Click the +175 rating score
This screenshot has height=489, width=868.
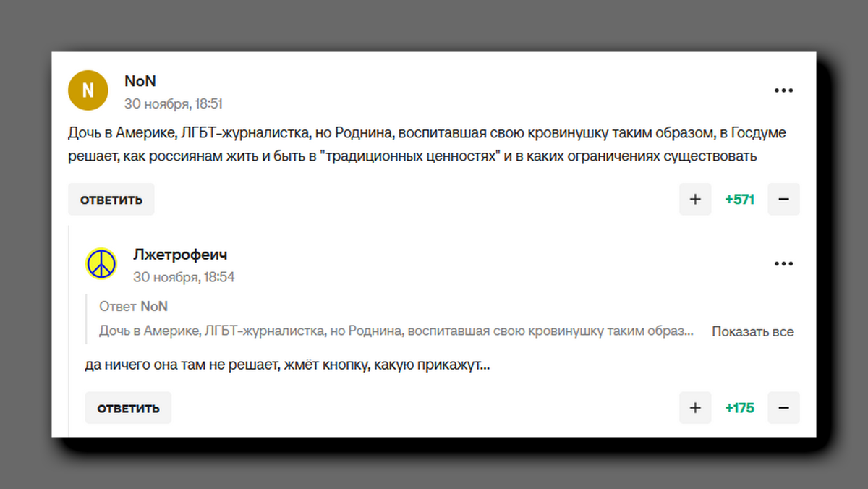click(x=739, y=408)
